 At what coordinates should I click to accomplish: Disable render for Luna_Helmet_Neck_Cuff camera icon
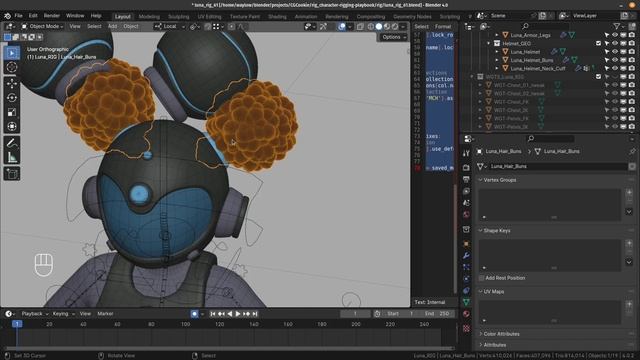(x=632, y=69)
